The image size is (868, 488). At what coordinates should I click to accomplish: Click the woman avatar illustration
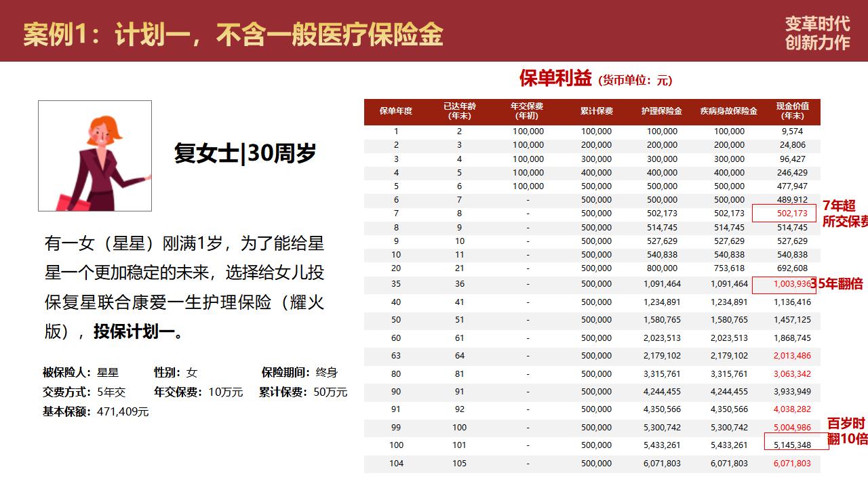coord(95,156)
